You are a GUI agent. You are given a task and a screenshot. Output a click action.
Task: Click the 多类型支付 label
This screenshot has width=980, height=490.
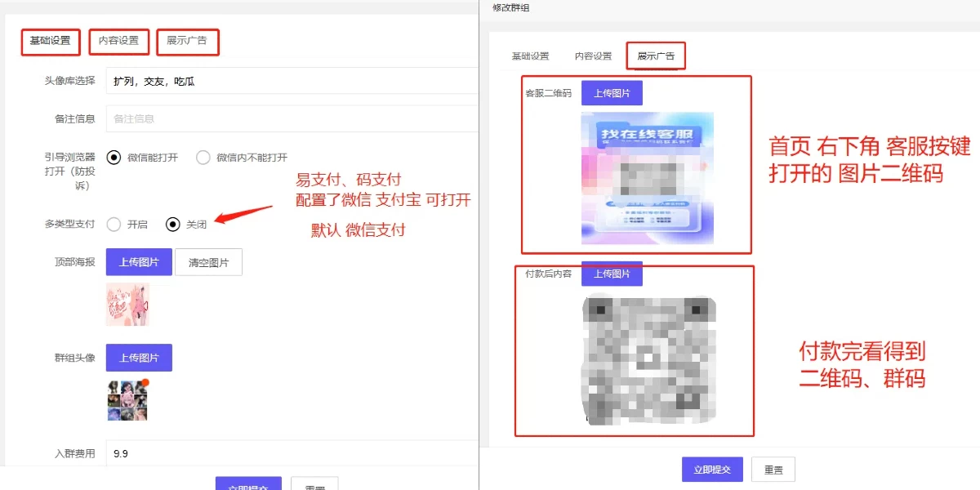(69, 224)
